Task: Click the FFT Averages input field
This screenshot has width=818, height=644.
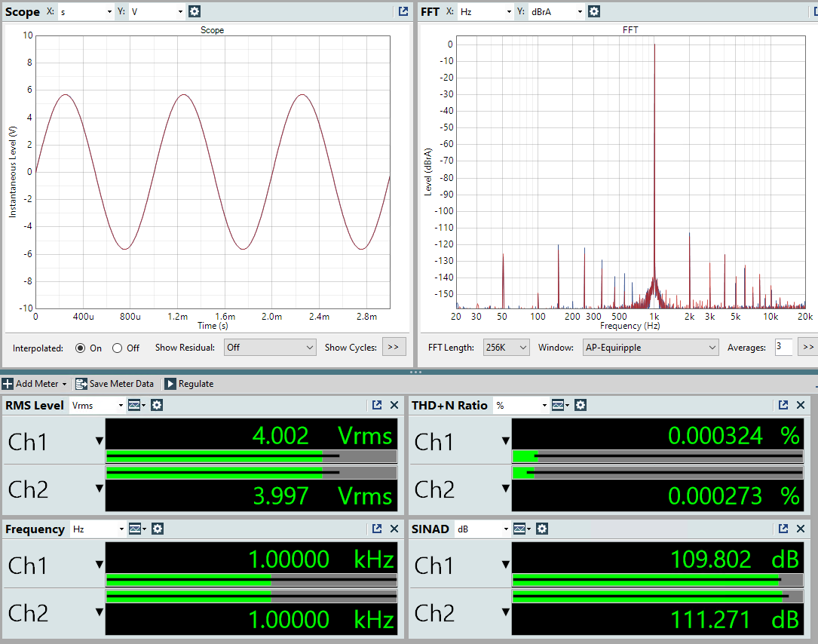Action: click(x=783, y=348)
